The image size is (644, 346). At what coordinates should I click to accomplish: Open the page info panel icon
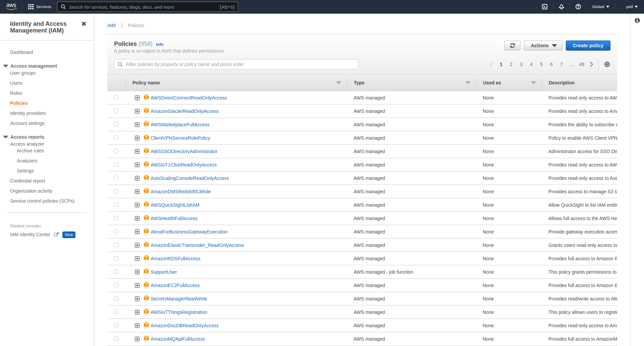click(638, 20)
